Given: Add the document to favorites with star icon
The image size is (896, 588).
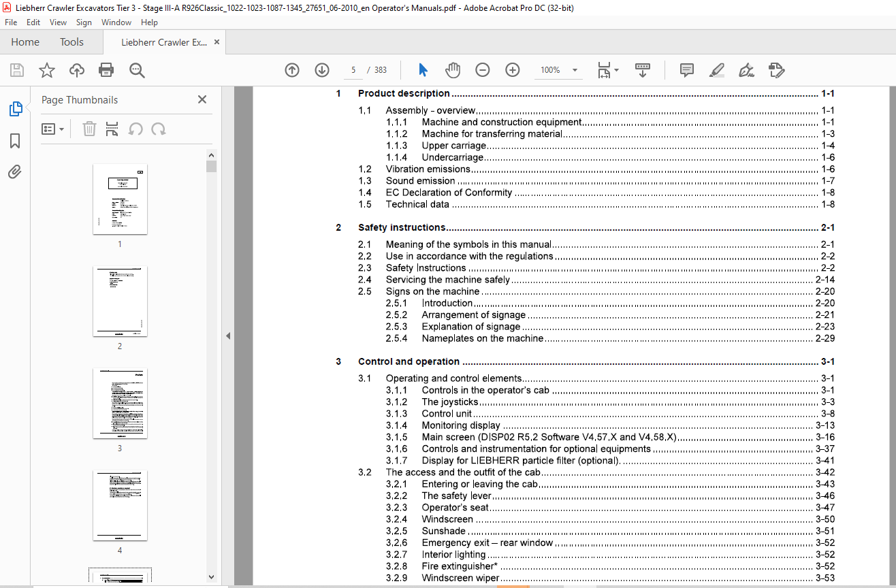Looking at the screenshot, I should (x=46, y=70).
